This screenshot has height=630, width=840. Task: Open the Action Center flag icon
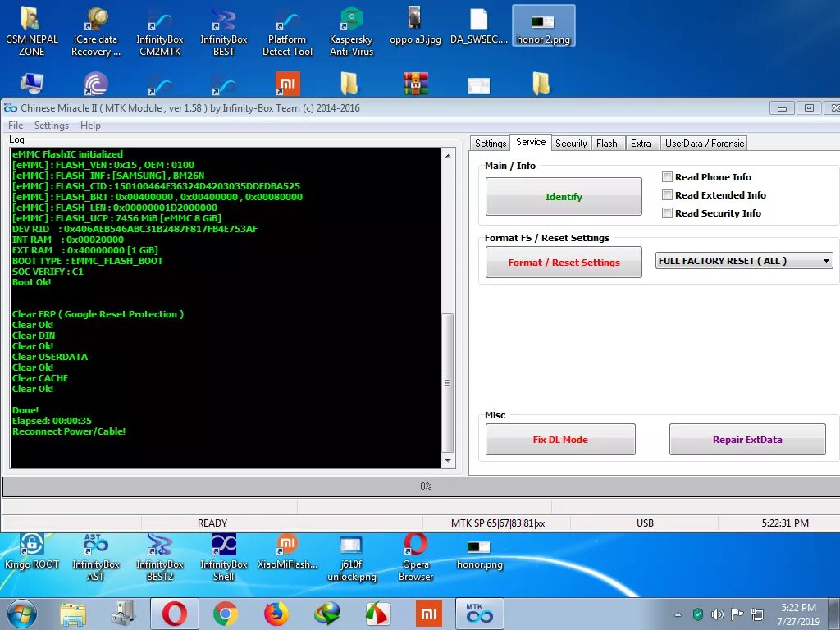(x=737, y=614)
